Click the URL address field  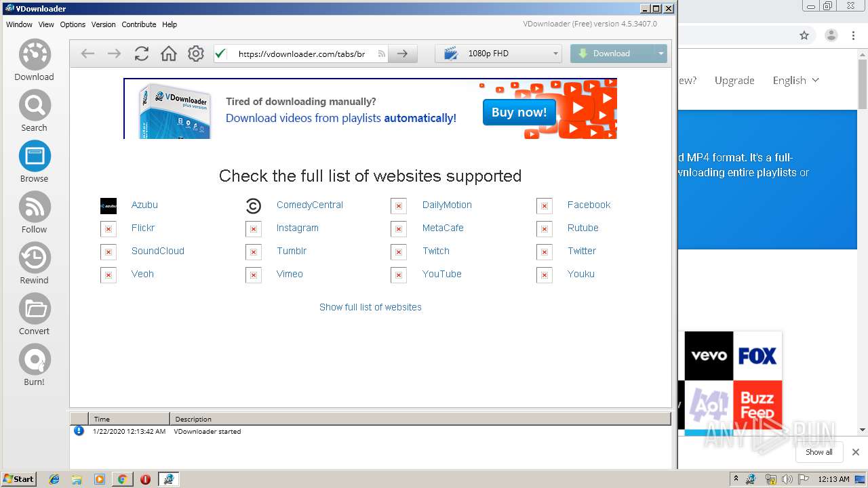point(302,54)
